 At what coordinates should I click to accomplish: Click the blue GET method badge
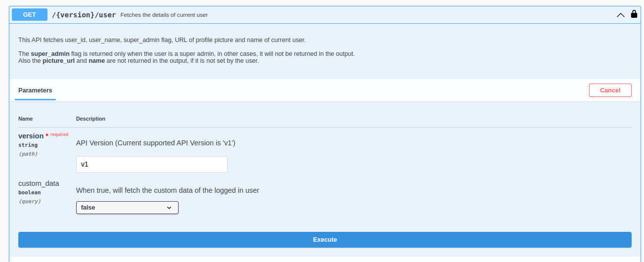(x=30, y=15)
